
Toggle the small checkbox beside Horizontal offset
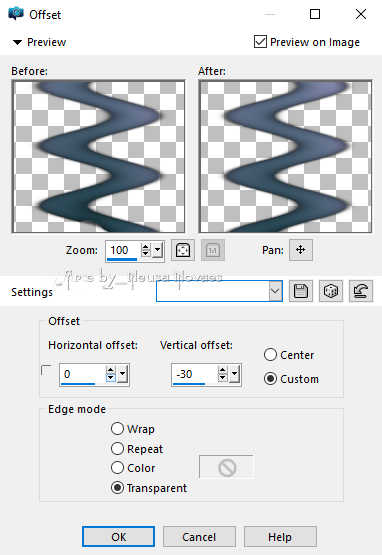pyautogui.click(x=46, y=370)
